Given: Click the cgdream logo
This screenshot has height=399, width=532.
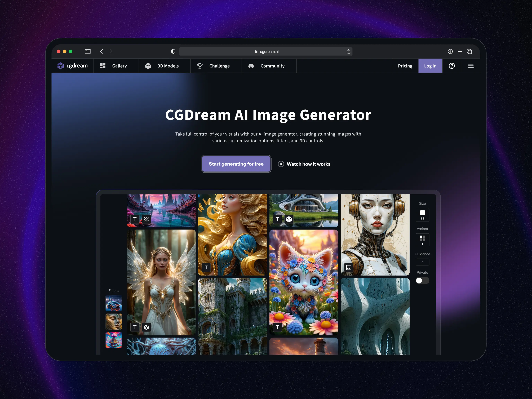Looking at the screenshot, I should pyautogui.click(x=72, y=66).
